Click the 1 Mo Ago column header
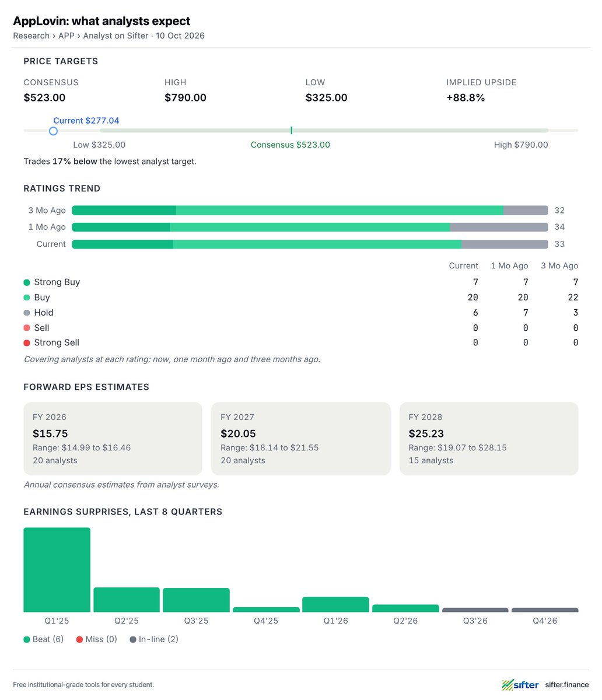Viewport: 602px width, 700px height. click(x=509, y=265)
